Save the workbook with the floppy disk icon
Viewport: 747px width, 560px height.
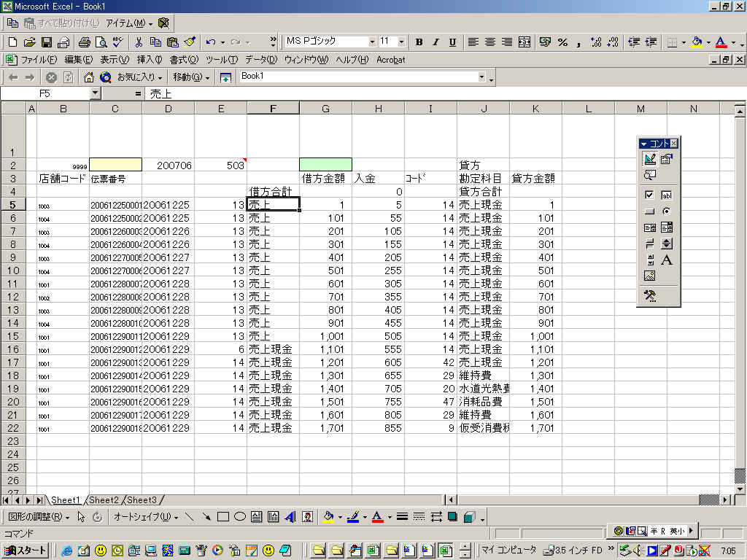[46, 42]
